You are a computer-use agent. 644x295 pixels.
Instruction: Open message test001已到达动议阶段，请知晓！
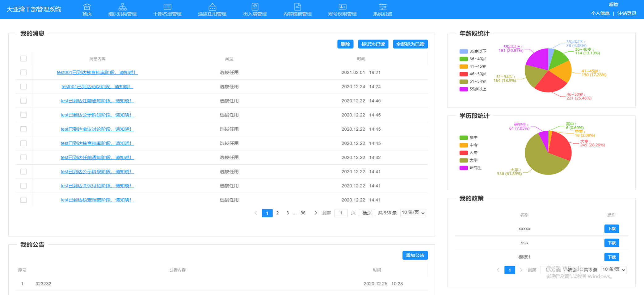tap(97, 86)
